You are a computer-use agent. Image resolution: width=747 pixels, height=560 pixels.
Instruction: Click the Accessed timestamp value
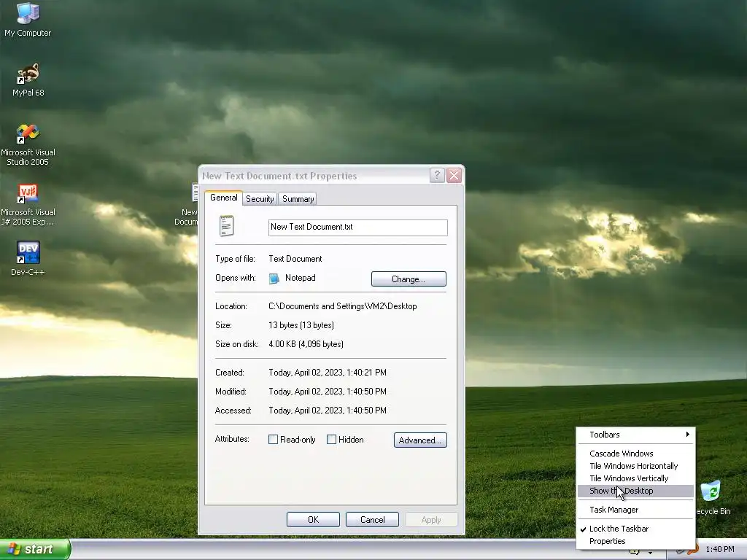(x=328, y=411)
